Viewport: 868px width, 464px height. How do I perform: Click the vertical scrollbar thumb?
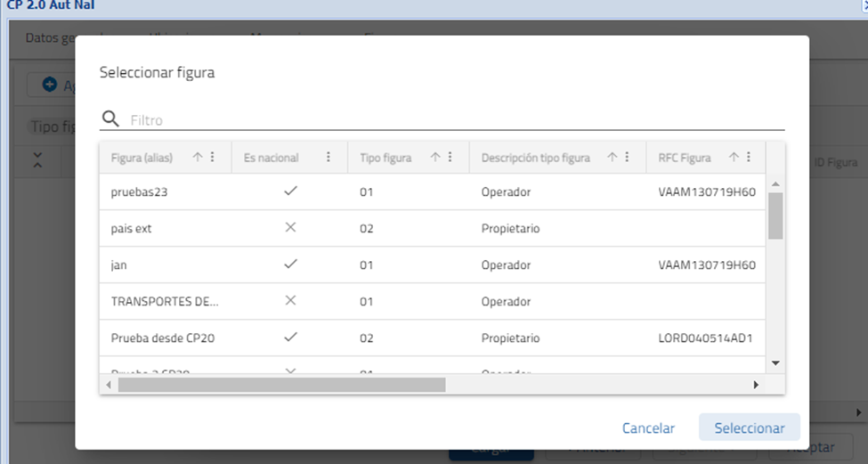pyautogui.click(x=775, y=215)
